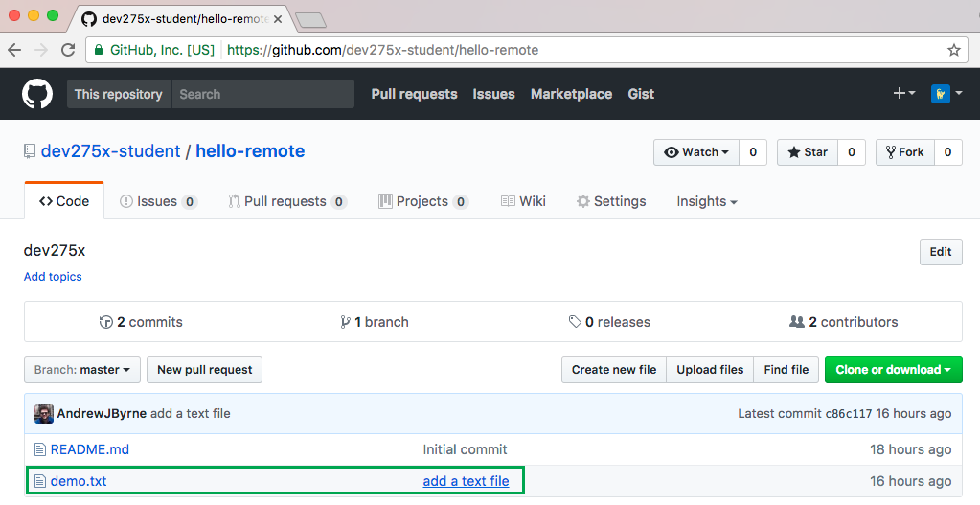Open the demo.txt file
Screen dimensions: 980x505
click(79, 481)
